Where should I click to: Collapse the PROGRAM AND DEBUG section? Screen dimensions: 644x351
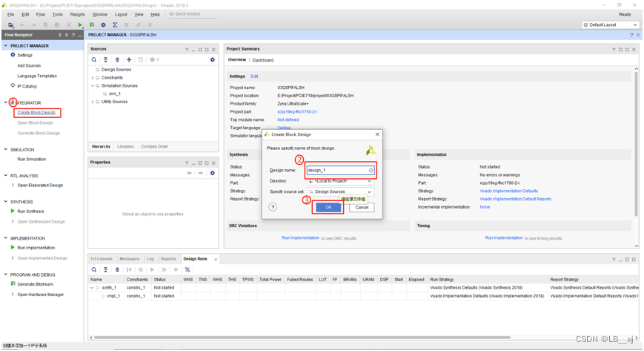(6, 275)
